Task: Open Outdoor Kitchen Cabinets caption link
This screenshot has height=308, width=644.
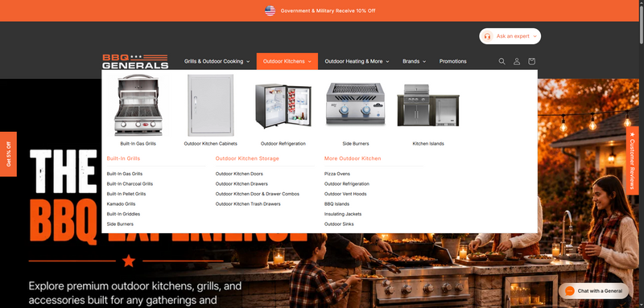Action: 211,144
